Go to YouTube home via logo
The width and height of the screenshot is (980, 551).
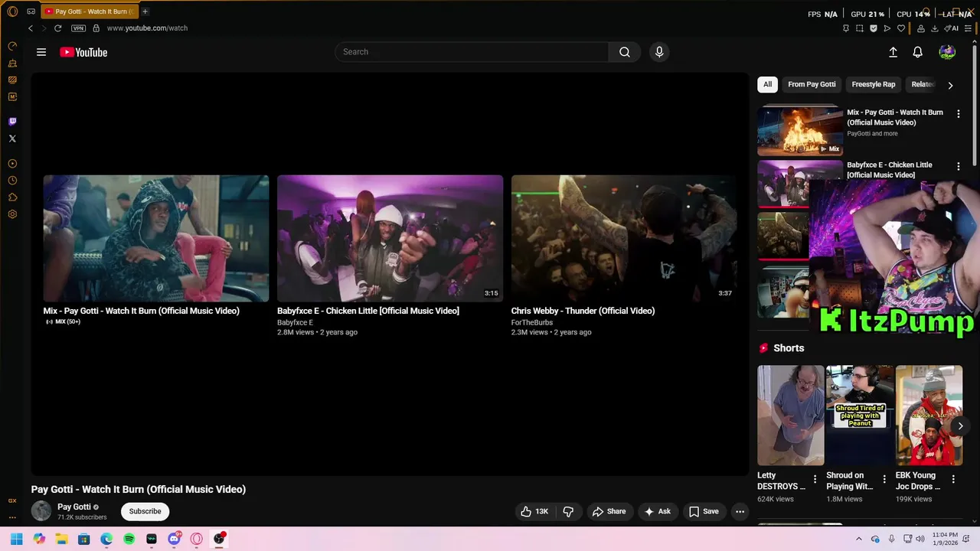[83, 52]
